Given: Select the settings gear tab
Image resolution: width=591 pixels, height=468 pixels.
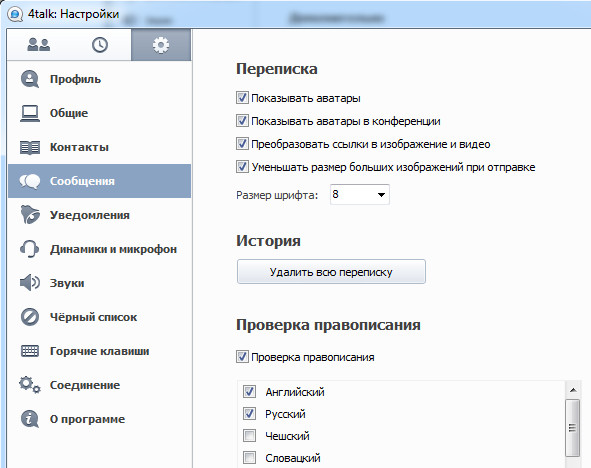Looking at the screenshot, I should pos(161,45).
